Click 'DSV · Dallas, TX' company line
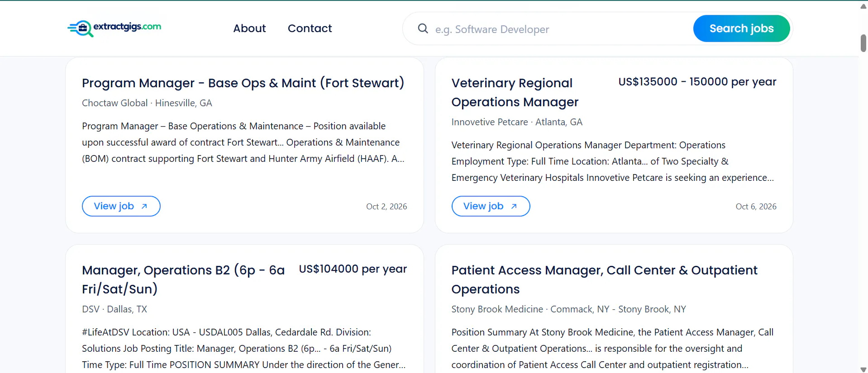868x373 pixels. click(114, 309)
